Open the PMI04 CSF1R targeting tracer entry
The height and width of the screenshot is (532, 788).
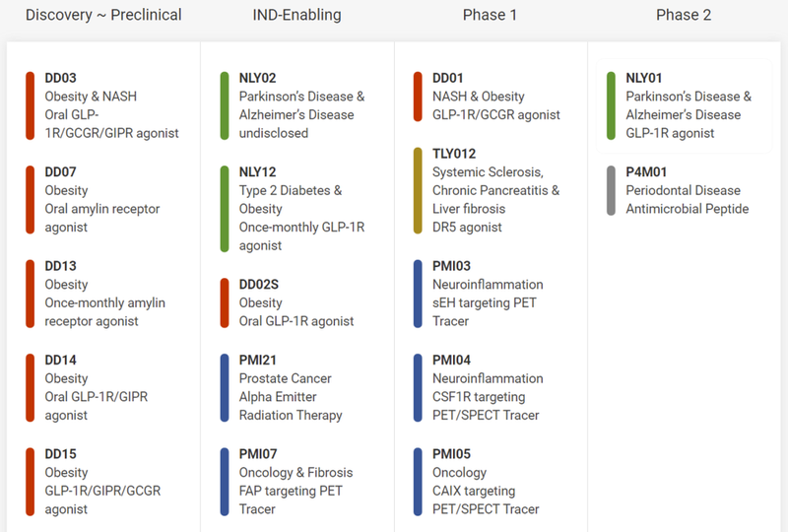[486, 387]
